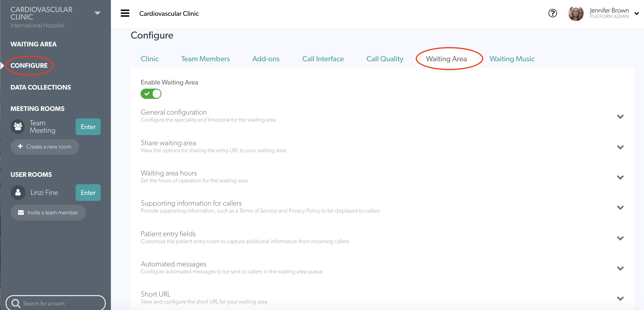Image resolution: width=644 pixels, height=310 pixels.
Task: Open the Jennifer Brown user dropdown arrow
Action: [x=637, y=13]
